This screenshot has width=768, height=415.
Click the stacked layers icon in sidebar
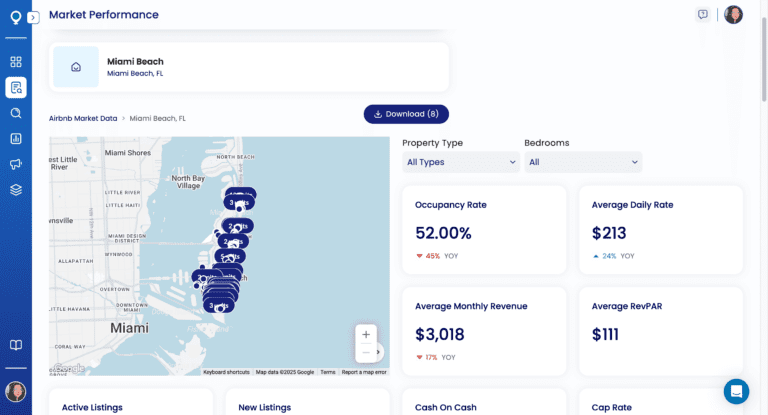tap(16, 189)
